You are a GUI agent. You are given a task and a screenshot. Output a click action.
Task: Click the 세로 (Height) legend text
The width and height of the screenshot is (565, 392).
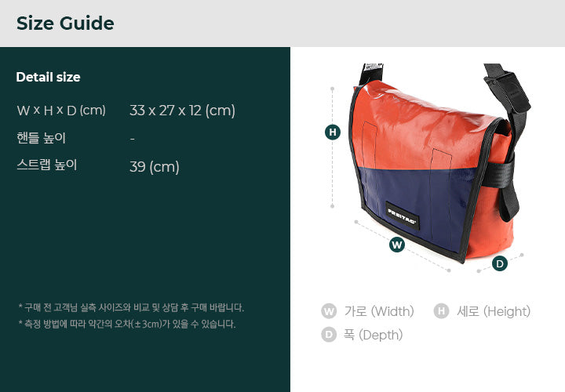click(x=494, y=311)
